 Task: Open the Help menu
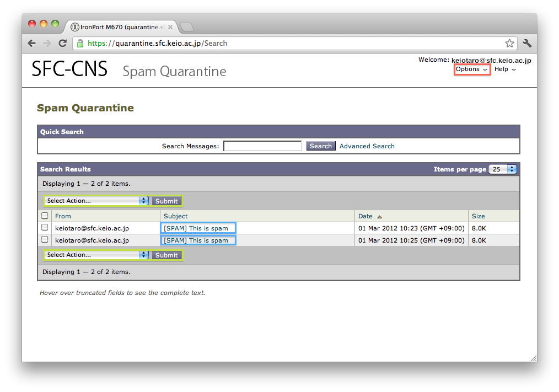(x=505, y=69)
